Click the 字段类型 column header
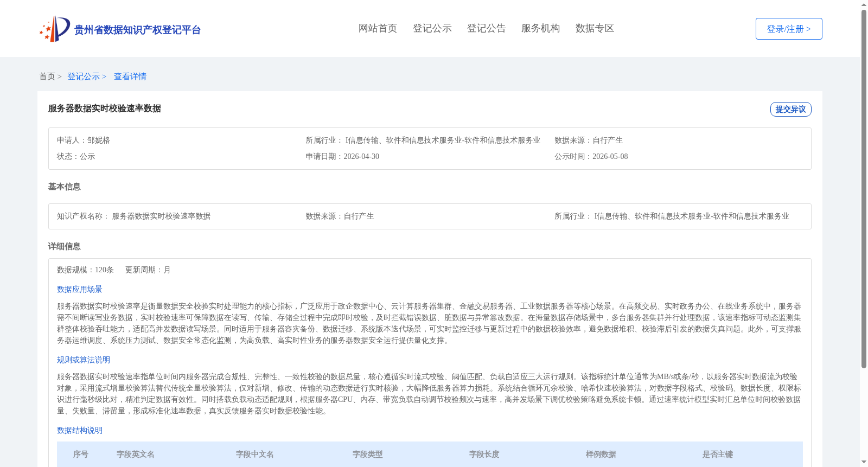 coord(368,455)
